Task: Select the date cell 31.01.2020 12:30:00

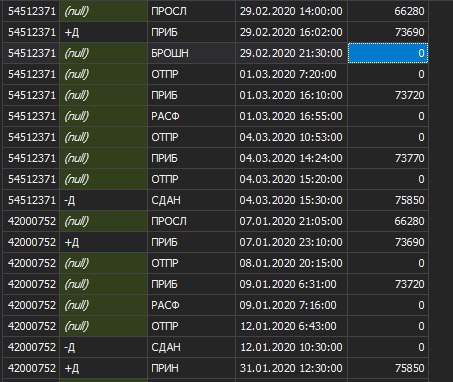Action: point(291,368)
